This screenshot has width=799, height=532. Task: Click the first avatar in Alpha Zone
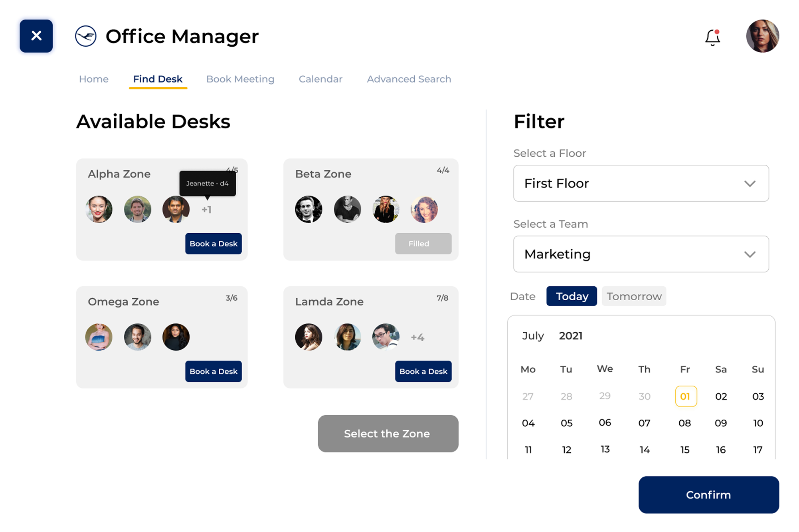[99, 209]
